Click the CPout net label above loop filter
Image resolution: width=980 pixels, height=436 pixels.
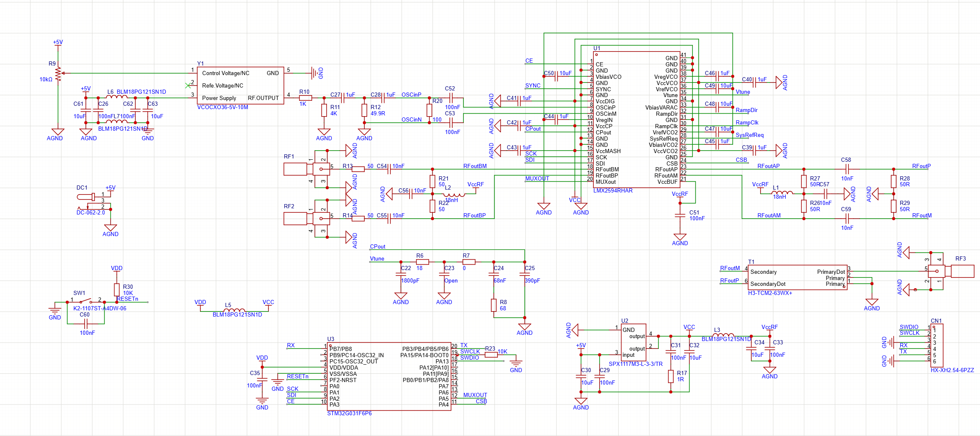click(378, 246)
